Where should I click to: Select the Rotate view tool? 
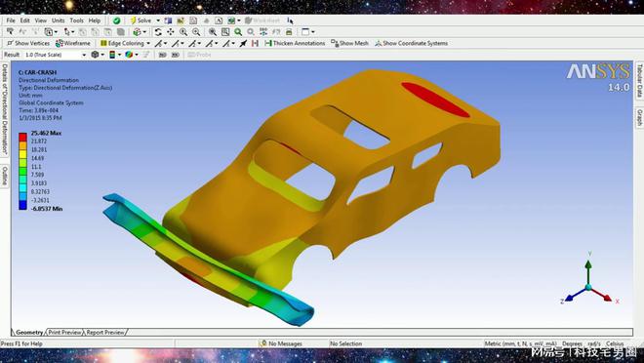click(158, 32)
